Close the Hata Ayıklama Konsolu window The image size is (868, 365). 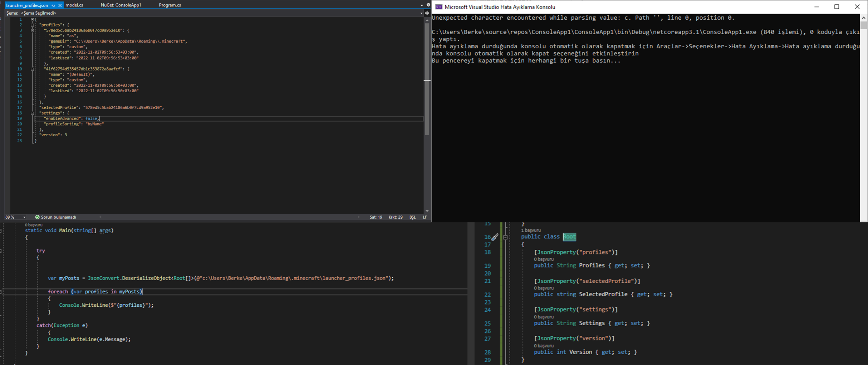point(857,7)
